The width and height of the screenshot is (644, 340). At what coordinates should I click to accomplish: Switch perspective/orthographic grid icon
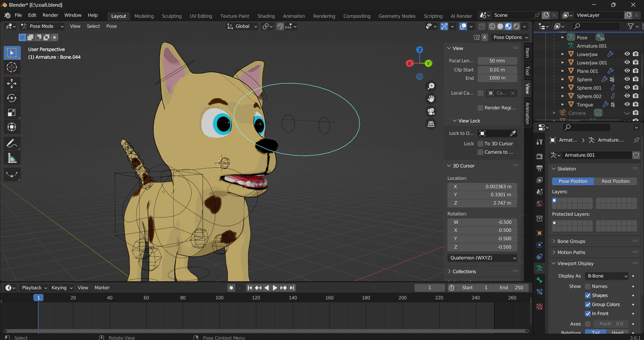pyautogui.click(x=431, y=124)
